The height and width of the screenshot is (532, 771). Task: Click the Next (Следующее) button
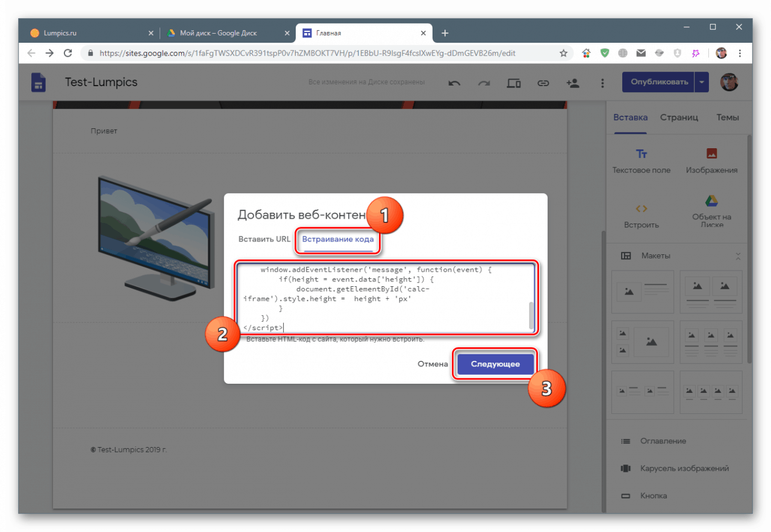click(x=495, y=365)
